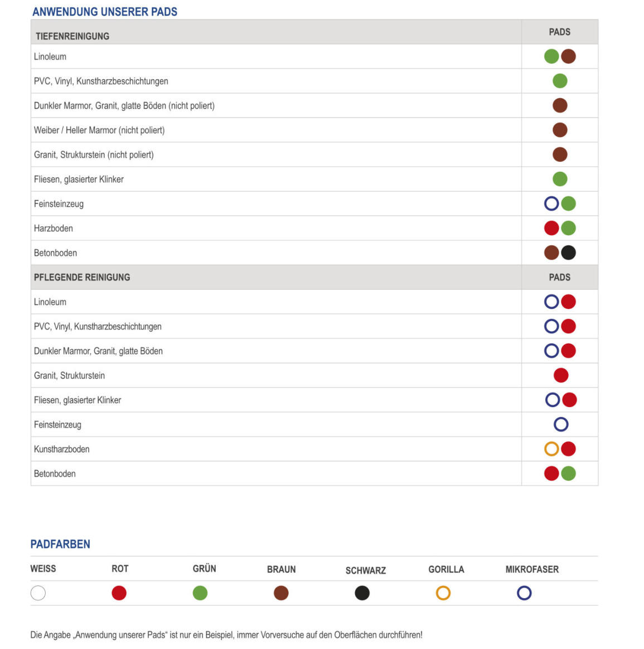Select the PFLEGENDE REINIGUNG section header
The width and height of the screenshot is (644, 649).
(x=82, y=277)
